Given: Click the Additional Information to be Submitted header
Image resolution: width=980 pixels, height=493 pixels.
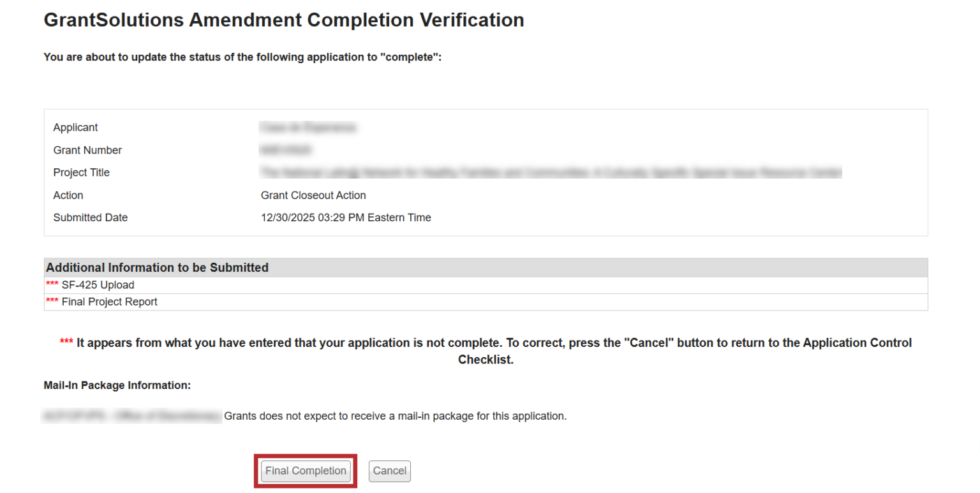Looking at the screenshot, I should pos(157,268).
